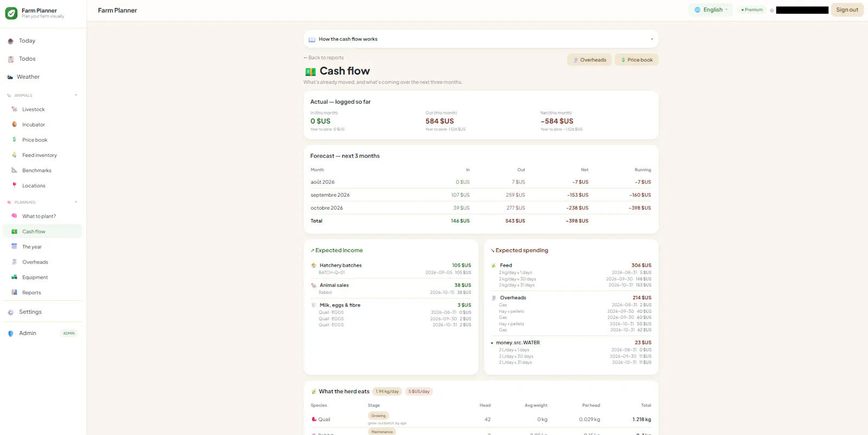Click the Farm Planner logo icon
The height and width of the screenshot is (435, 868).
pos(11,13)
